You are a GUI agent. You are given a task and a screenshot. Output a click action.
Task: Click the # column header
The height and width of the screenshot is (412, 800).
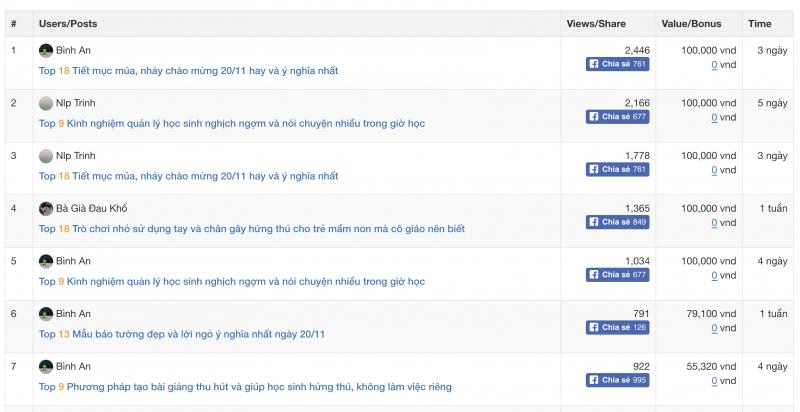click(x=13, y=23)
